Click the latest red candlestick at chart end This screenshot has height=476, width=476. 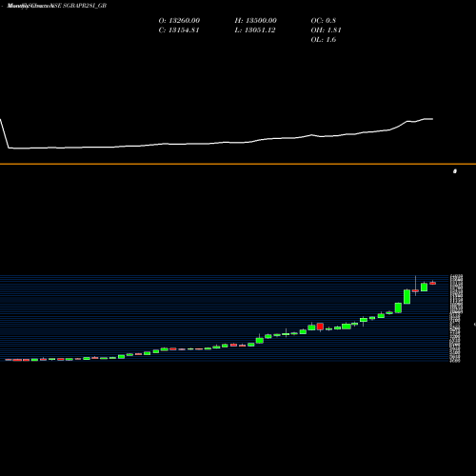433,283
